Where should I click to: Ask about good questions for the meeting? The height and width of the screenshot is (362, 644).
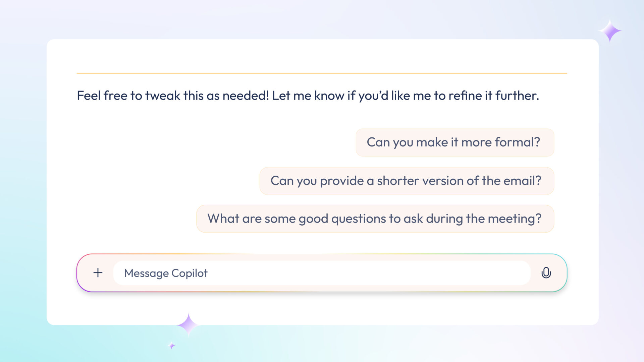click(x=375, y=219)
